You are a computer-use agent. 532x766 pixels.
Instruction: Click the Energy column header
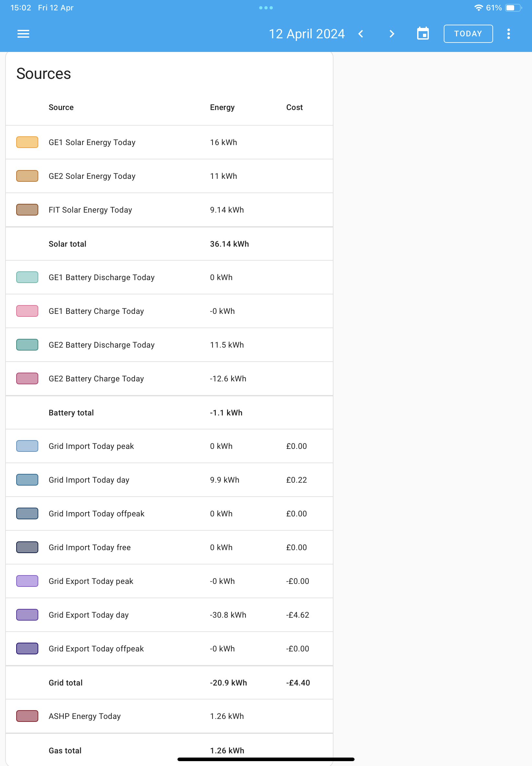click(x=222, y=107)
